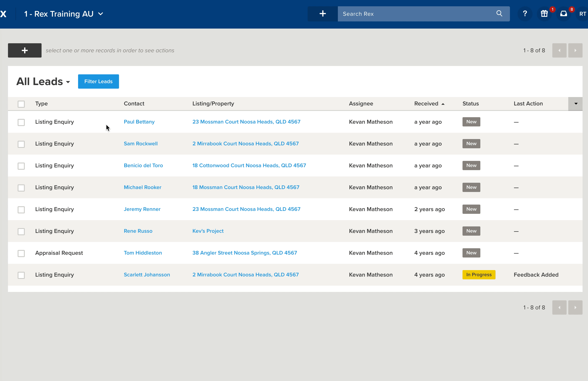Image resolution: width=588 pixels, height=381 pixels.
Task: Go to next page at top
Action: [x=575, y=50]
